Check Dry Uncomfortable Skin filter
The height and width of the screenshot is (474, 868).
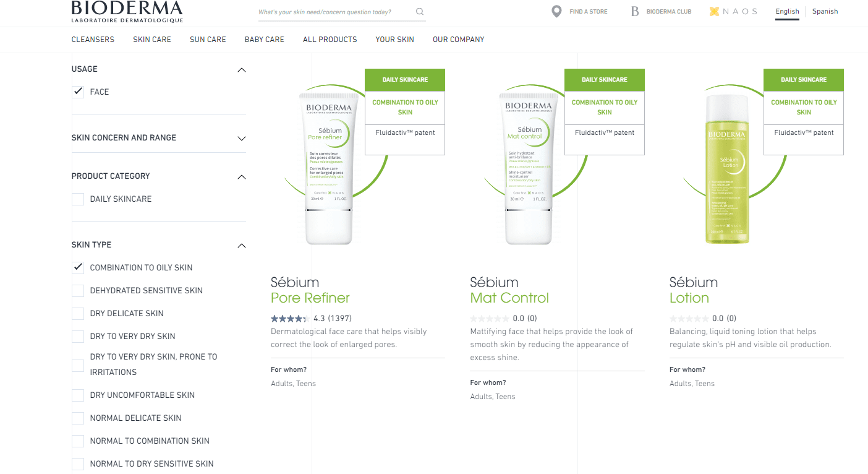(78, 395)
